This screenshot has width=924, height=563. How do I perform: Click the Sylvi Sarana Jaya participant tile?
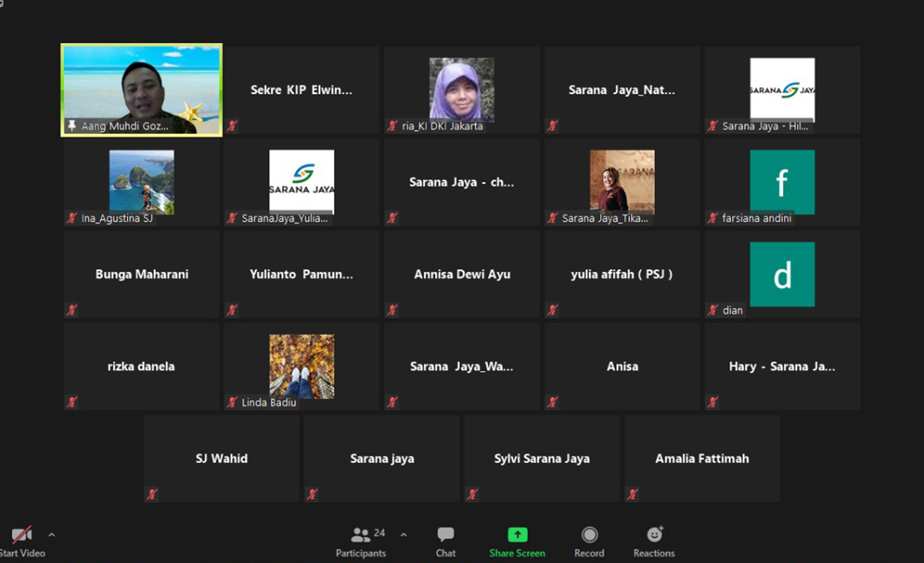click(541, 458)
